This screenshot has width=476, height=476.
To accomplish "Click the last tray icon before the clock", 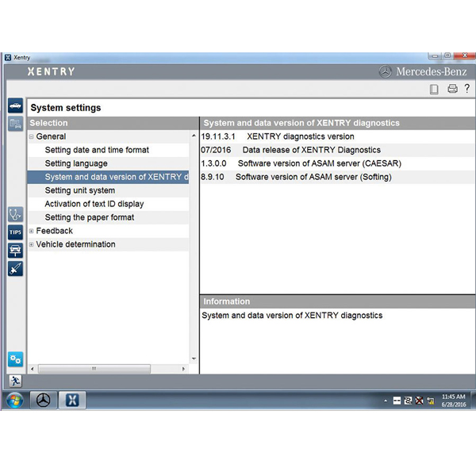I will (x=431, y=401).
